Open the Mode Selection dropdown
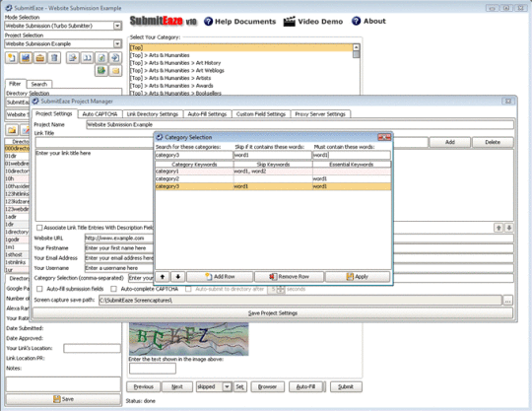This screenshot has width=532, height=411. [117, 26]
